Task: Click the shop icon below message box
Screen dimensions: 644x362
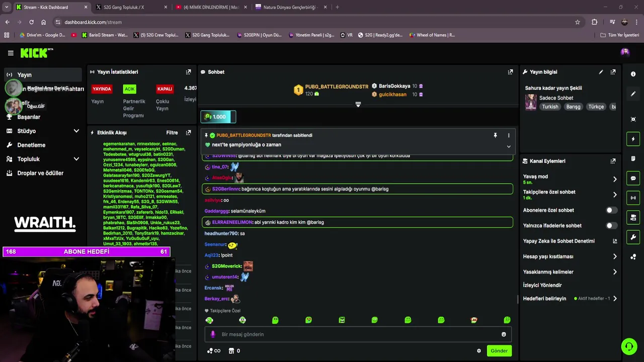Action: click(x=231, y=351)
